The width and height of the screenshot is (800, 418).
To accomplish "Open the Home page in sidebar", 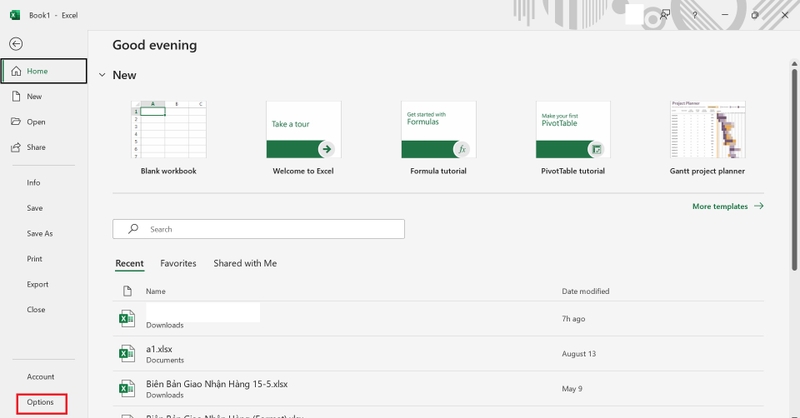I will click(44, 71).
